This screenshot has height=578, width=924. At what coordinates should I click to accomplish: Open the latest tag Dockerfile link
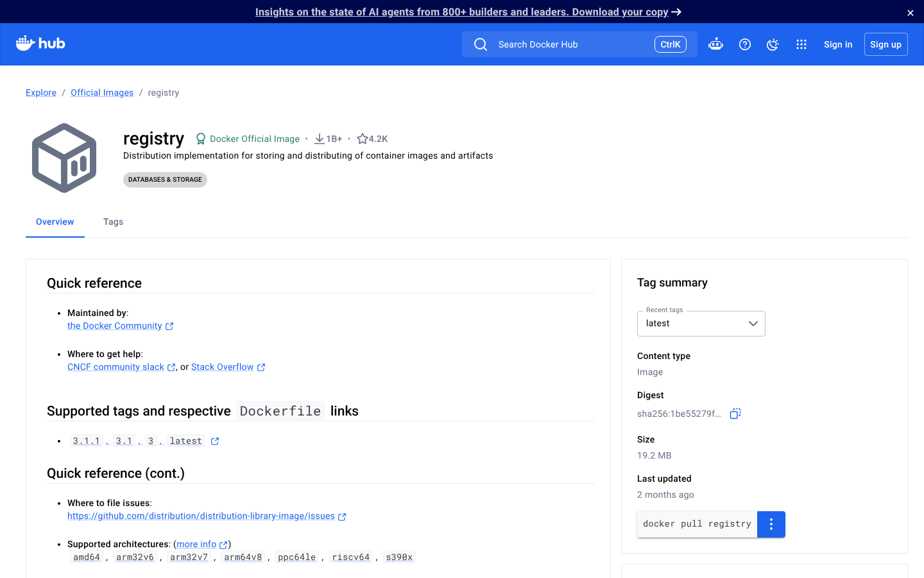click(185, 441)
